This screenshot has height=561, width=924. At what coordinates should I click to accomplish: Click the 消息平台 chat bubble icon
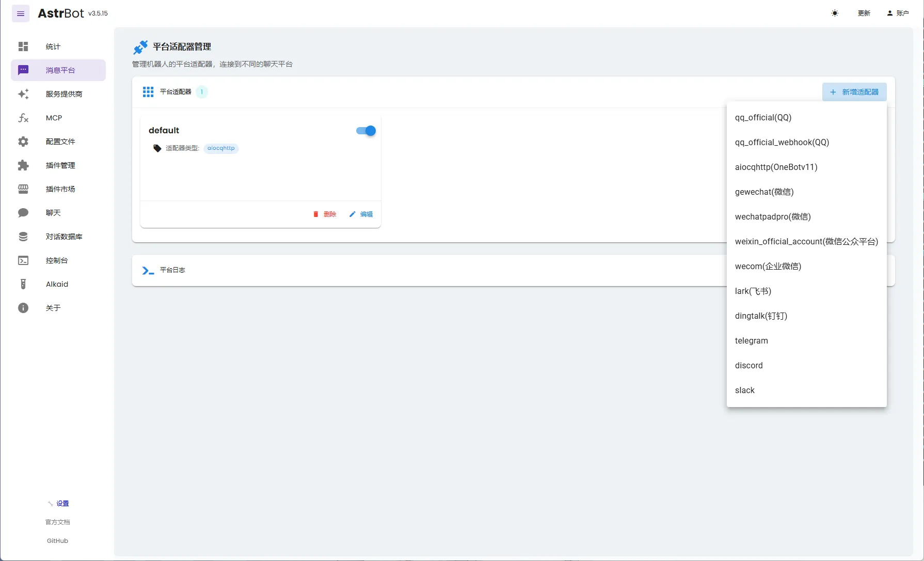pyautogui.click(x=23, y=70)
